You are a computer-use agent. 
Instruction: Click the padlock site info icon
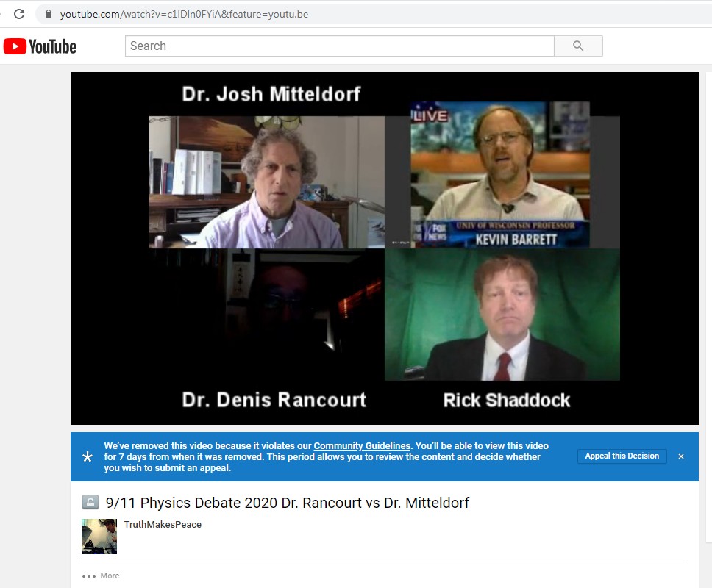click(x=49, y=14)
